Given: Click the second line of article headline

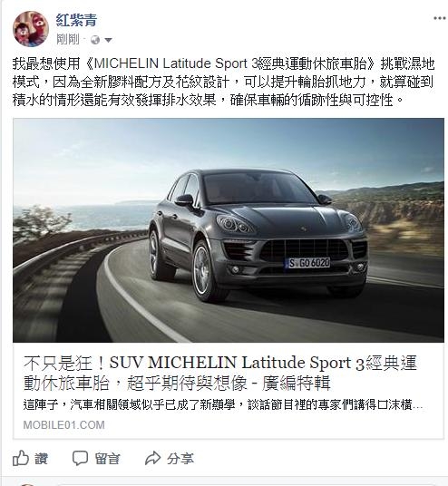Looking at the screenshot, I should point(177,384).
